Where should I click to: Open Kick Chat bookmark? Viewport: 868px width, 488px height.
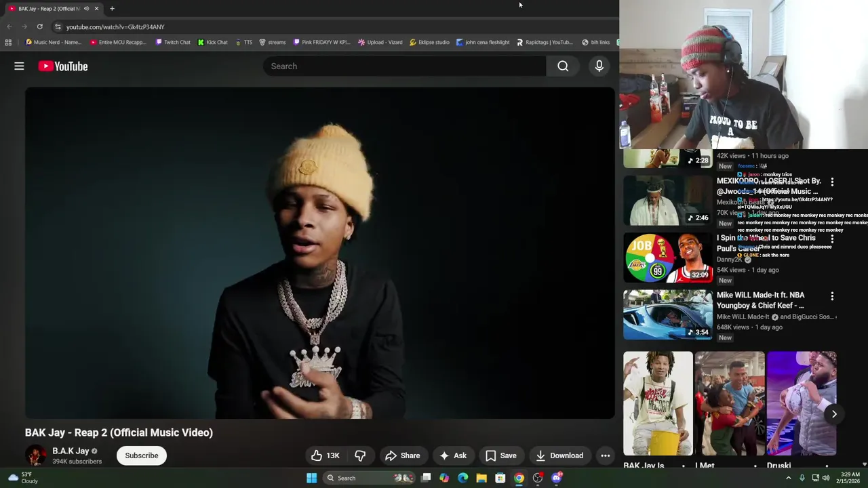pos(213,42)
